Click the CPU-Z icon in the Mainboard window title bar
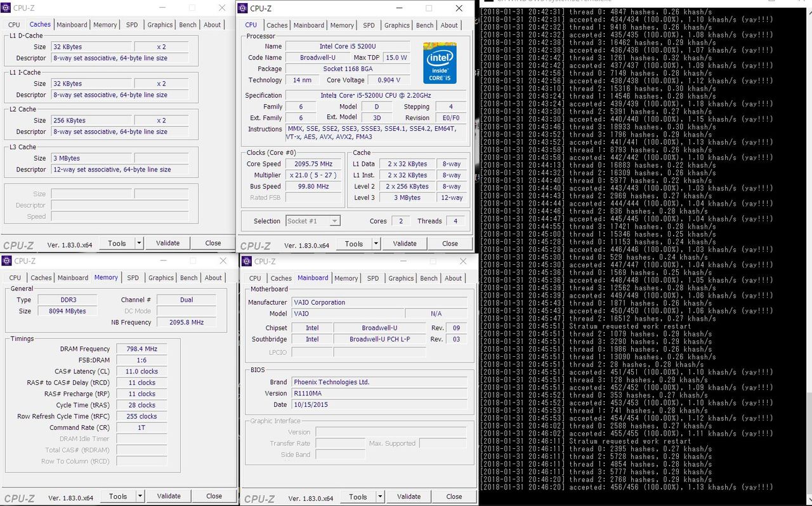 pyautogui.click(x=247, y=262)
